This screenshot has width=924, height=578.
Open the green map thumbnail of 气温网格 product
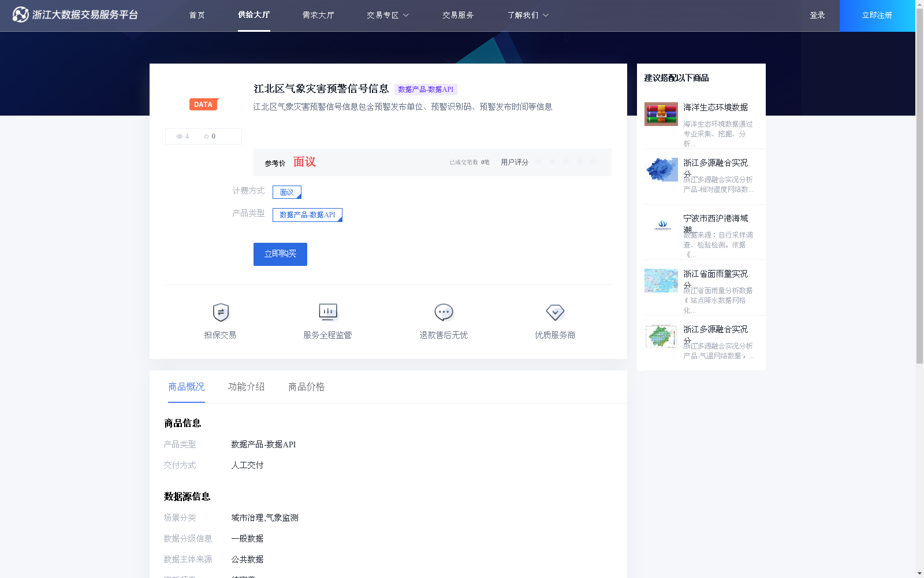click(661, 336)
